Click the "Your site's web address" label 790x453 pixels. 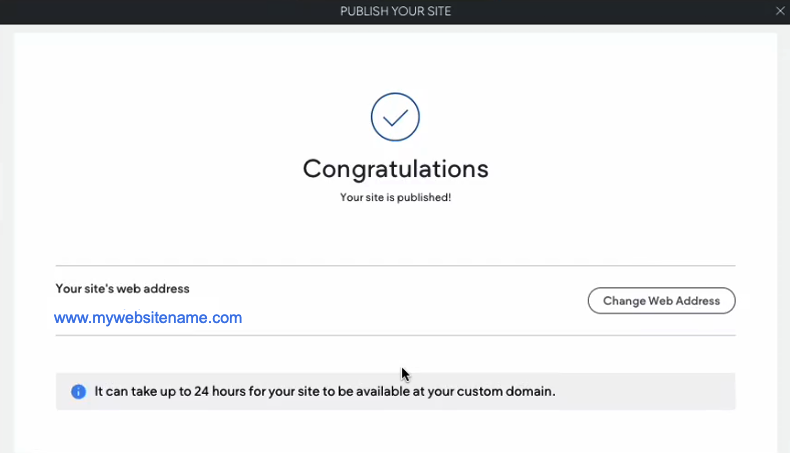pos(122,289)
